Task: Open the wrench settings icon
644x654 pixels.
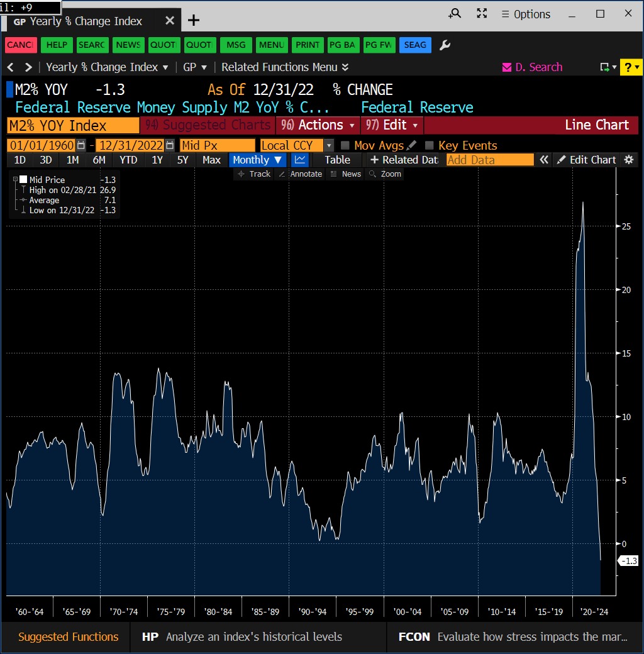Action: 445,45
